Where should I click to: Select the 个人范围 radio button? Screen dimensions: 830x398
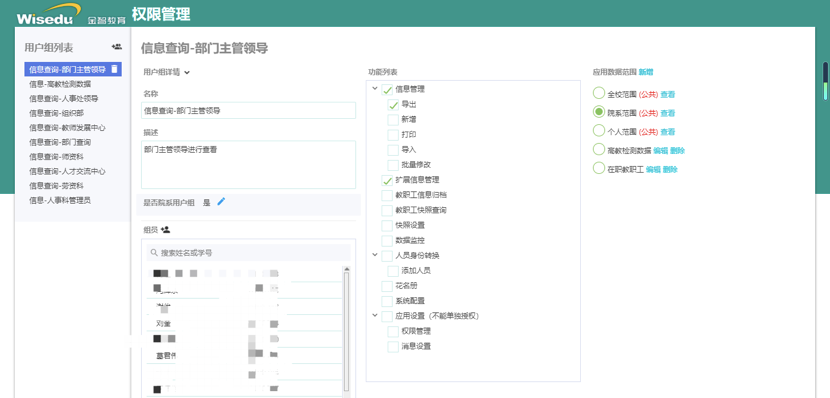point(599,130)
